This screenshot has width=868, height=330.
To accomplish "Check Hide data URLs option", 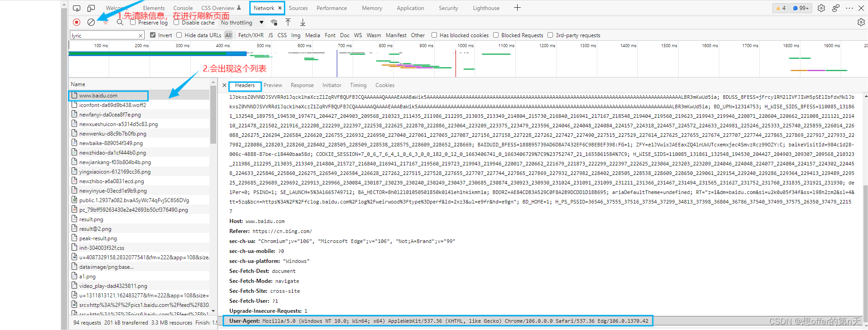I will point(179,35).
